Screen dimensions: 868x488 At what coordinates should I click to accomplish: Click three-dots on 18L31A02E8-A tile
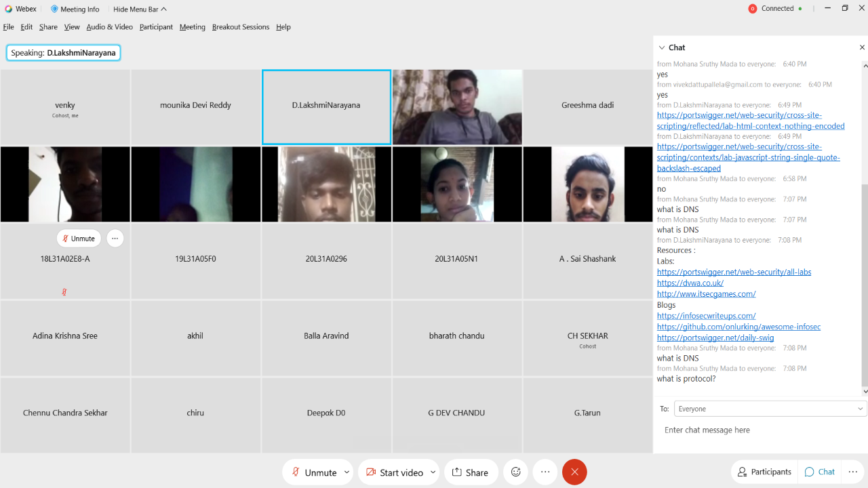pos(115,239)
